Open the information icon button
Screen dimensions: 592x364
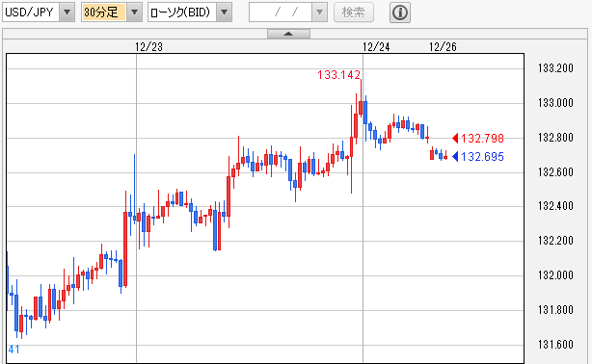[x=400, y=13]
